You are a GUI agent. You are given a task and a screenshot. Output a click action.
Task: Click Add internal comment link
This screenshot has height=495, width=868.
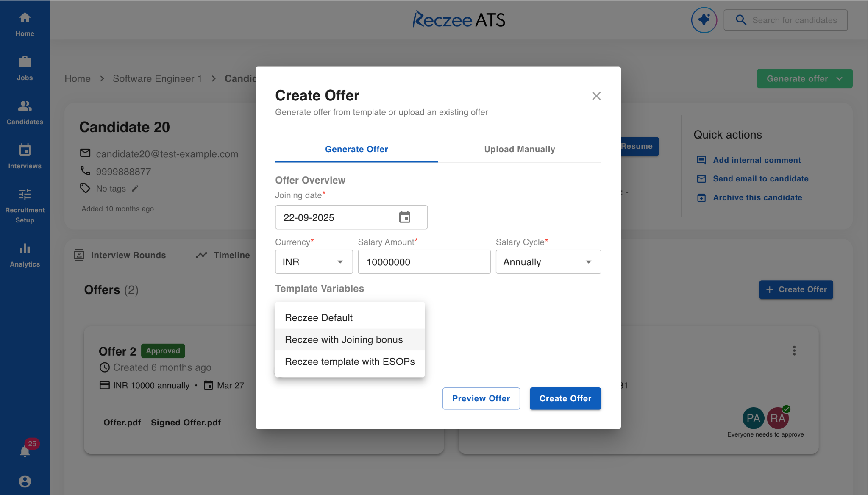(x=757, y=160)
